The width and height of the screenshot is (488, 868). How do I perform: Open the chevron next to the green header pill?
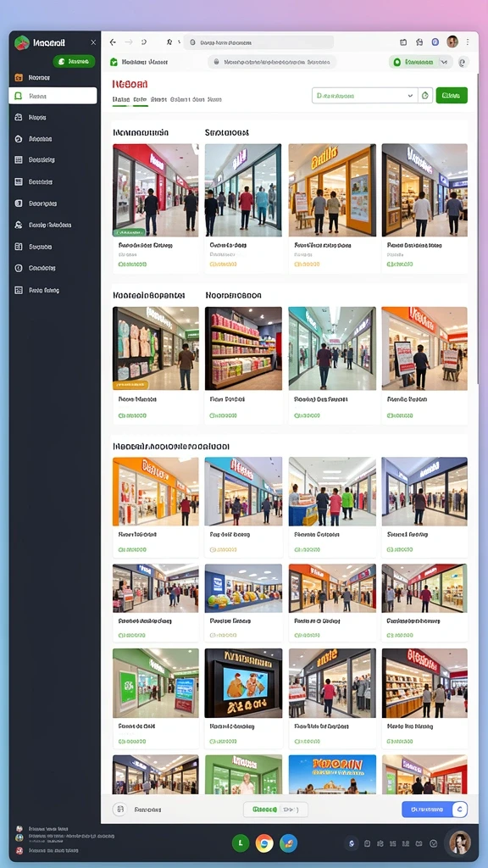(444, 63)
